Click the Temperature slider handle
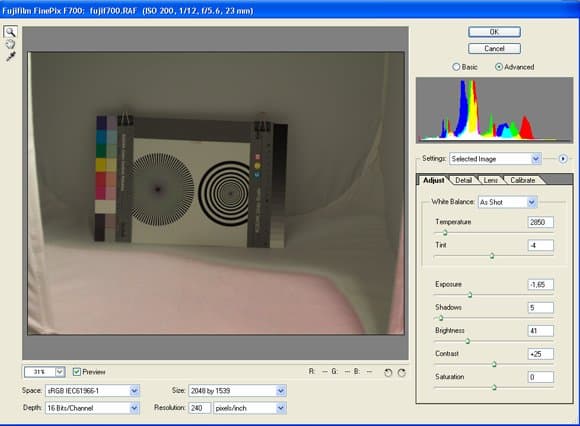580x426 pixels. 445,233
